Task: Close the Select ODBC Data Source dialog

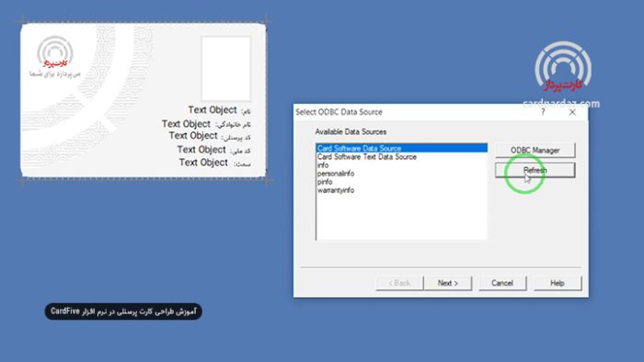Action: tap(572, 112)
